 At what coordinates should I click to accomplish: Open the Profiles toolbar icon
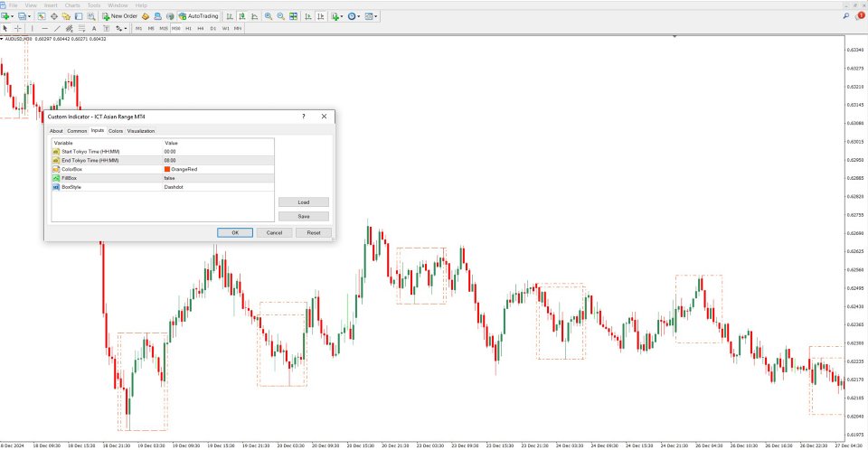[22, 16]
